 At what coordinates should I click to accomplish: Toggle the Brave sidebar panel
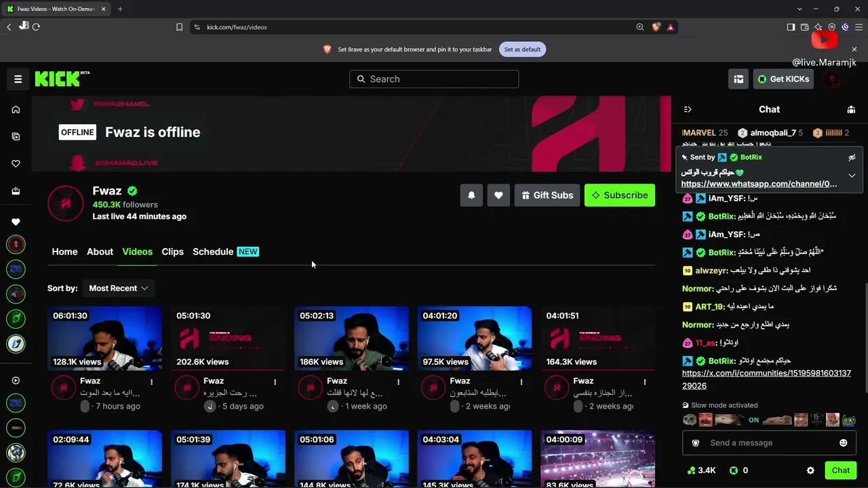(x=791, y=27)
